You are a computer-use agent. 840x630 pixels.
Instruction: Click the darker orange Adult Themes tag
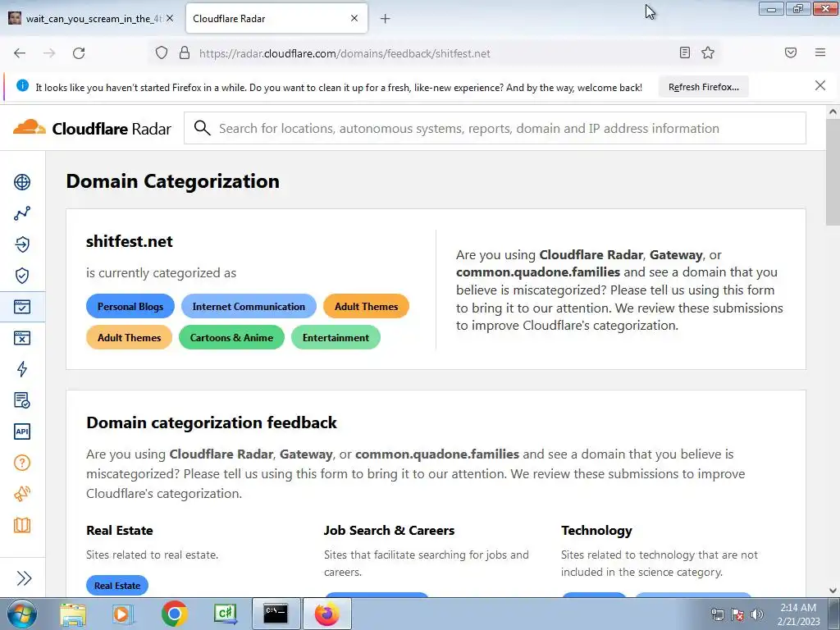click(x=367, y=307)
